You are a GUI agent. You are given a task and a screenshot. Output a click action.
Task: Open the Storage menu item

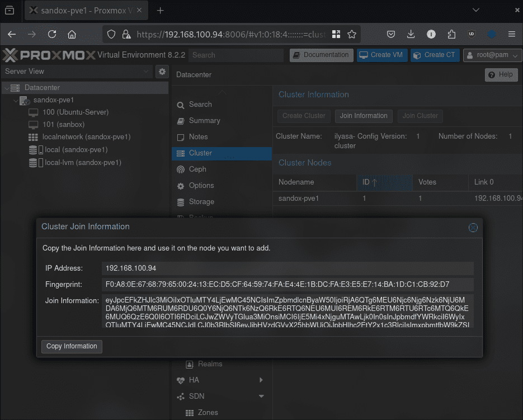click(201, 202)
